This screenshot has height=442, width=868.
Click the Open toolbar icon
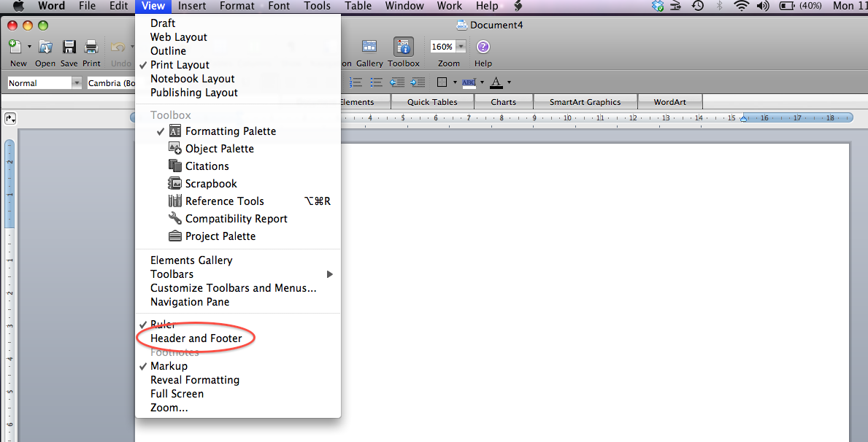[45, 47]
